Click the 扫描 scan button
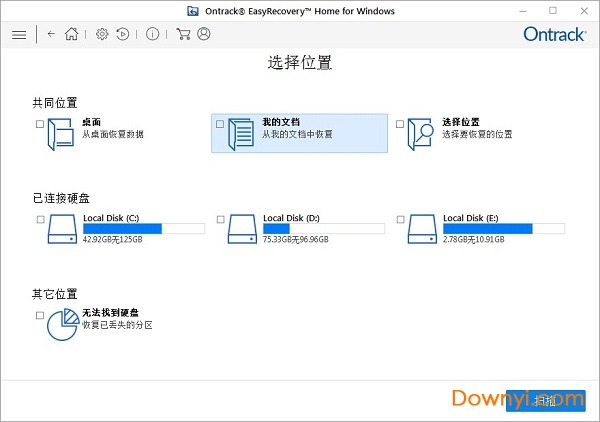600x422 pixels. tap(546, 401)
